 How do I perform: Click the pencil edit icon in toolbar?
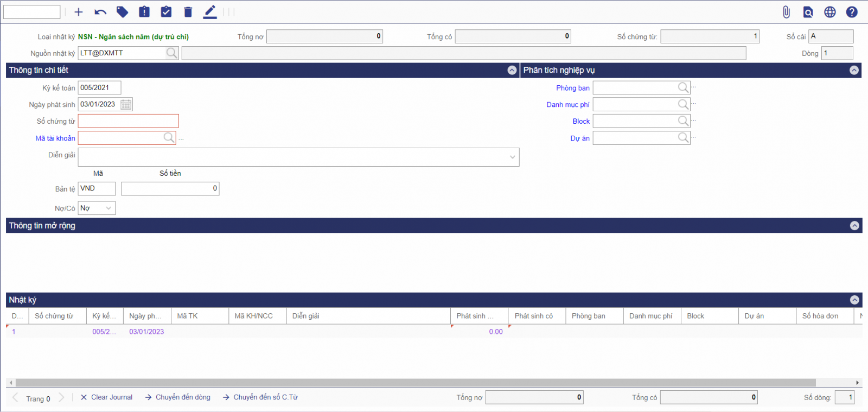tap(210, 12)
